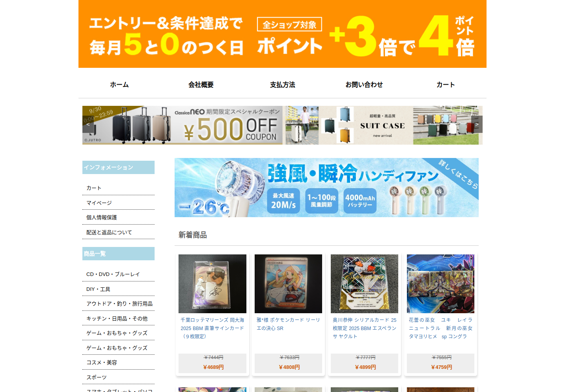Image resolution: width=565 pixels, height=392 pixels.
Task: Click the ¥4899円 sale price
Action: (x=365, y=367)
